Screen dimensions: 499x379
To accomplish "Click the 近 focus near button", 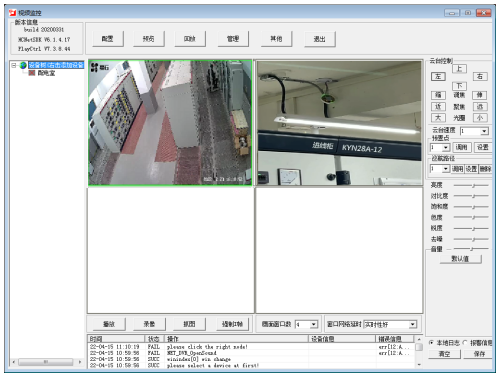I will click(438, 107).
